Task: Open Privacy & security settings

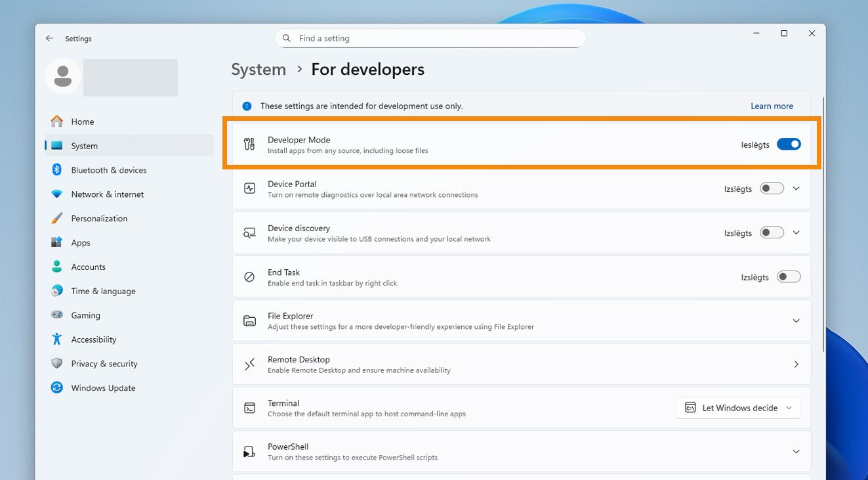Action: point(104,364)
